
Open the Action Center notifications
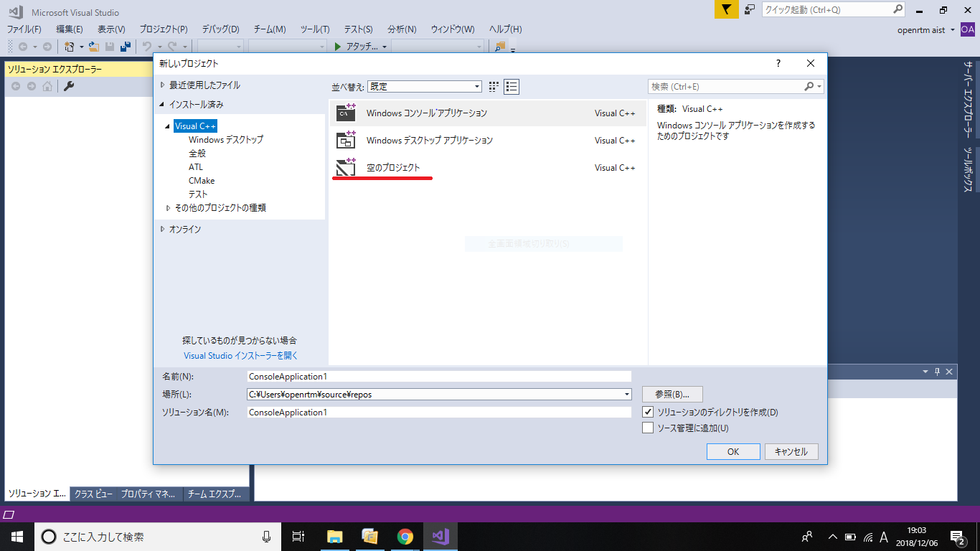click(x=958, y=537)
